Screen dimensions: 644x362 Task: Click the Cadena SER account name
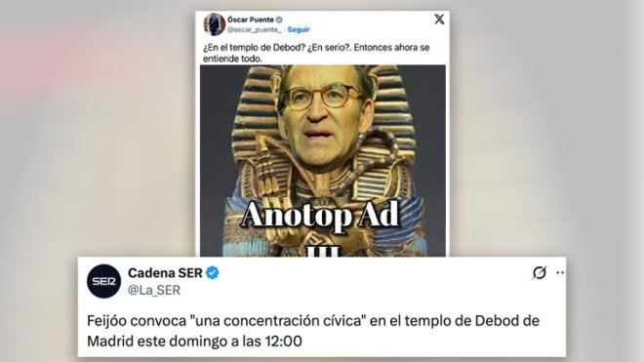(x=165, y=272)
